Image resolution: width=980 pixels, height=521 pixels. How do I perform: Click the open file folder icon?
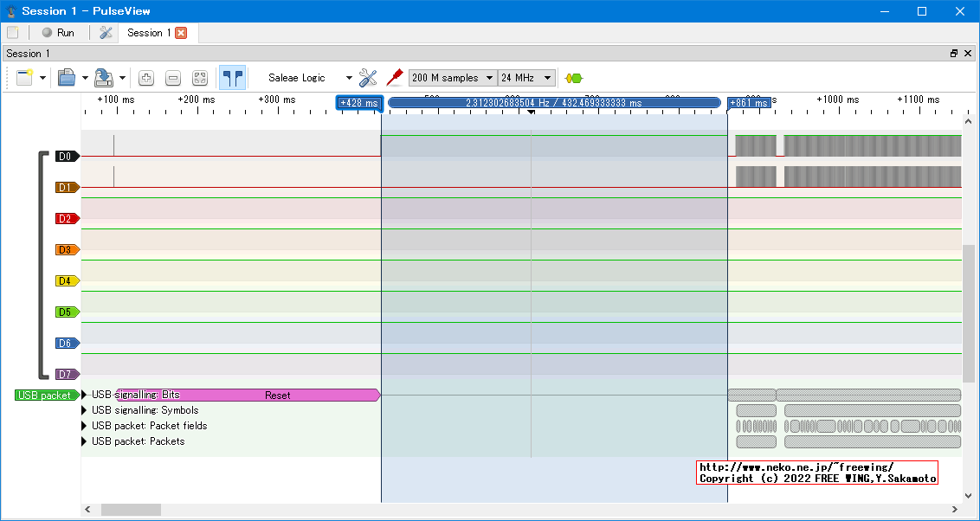(x=67, y=78)
